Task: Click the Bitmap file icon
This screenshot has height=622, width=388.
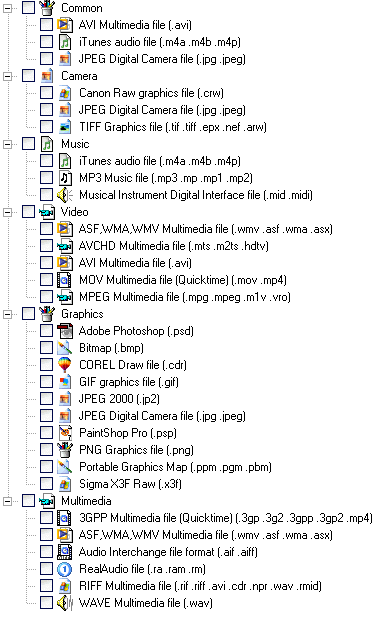Action: click(65, 348)
